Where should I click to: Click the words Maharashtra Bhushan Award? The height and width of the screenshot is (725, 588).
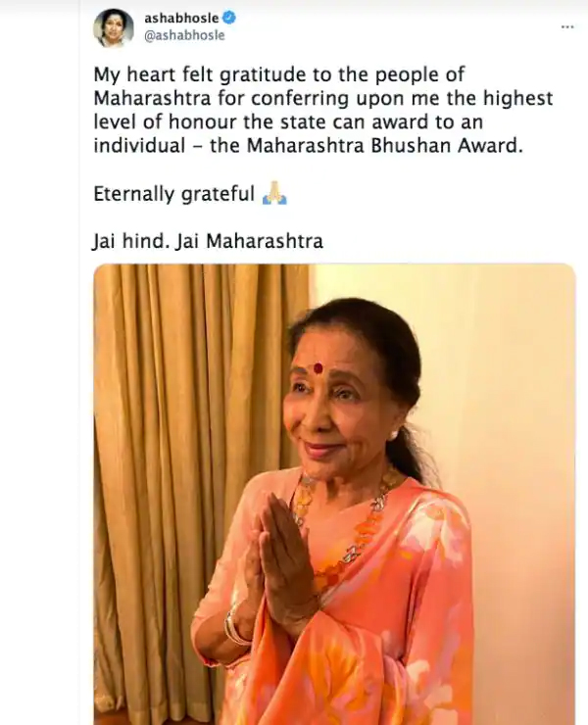[x=384, y=146]
